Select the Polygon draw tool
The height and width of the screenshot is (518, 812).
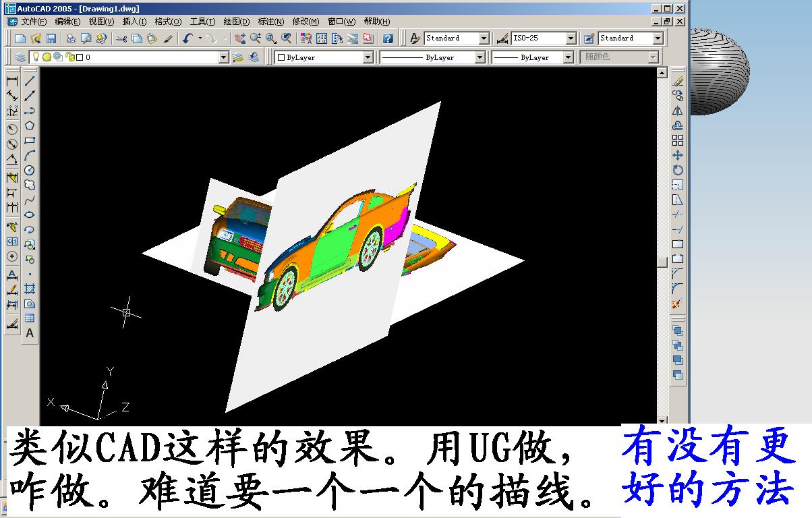pos(30,125)
